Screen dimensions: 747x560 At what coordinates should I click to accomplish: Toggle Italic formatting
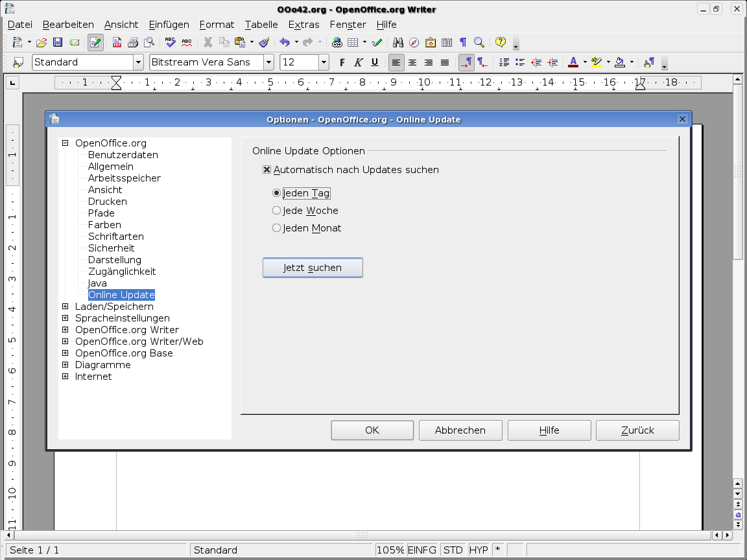358,62
